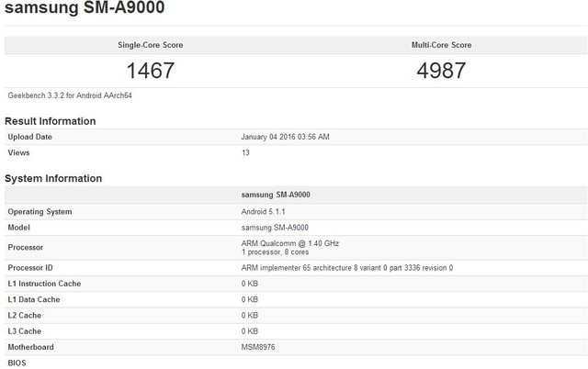This screenshot has width=588, height=369.
Task: Select the Multi-Core Score header
Action: tap(442, 45)
